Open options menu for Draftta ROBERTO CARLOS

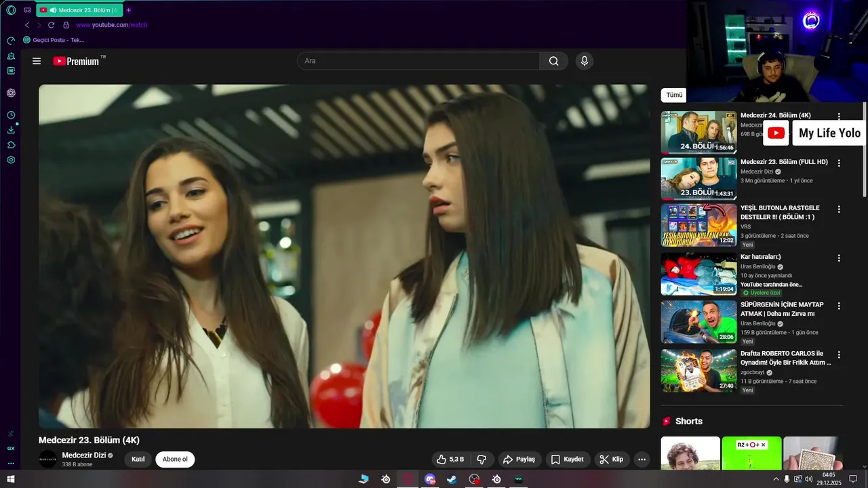839,354
